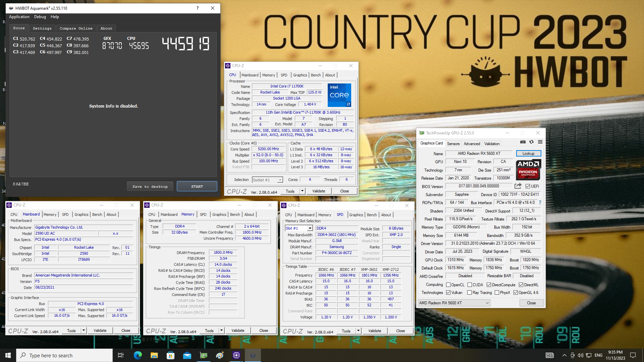Expand Slot #1 memory slot dropdown
Image resolution: width=644 pixels, height=362 pixels.
(x=310, y=228)
